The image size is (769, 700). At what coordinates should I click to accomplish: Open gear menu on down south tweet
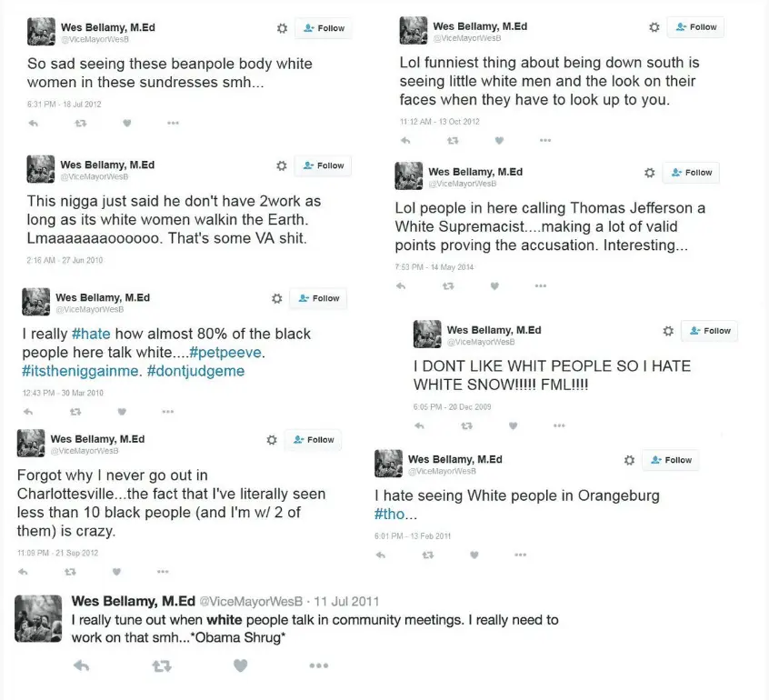654,27
